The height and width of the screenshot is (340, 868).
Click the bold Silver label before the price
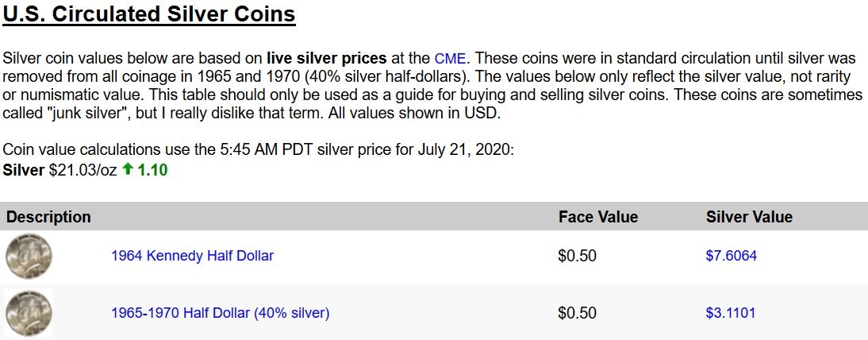[x=23, y=170]
